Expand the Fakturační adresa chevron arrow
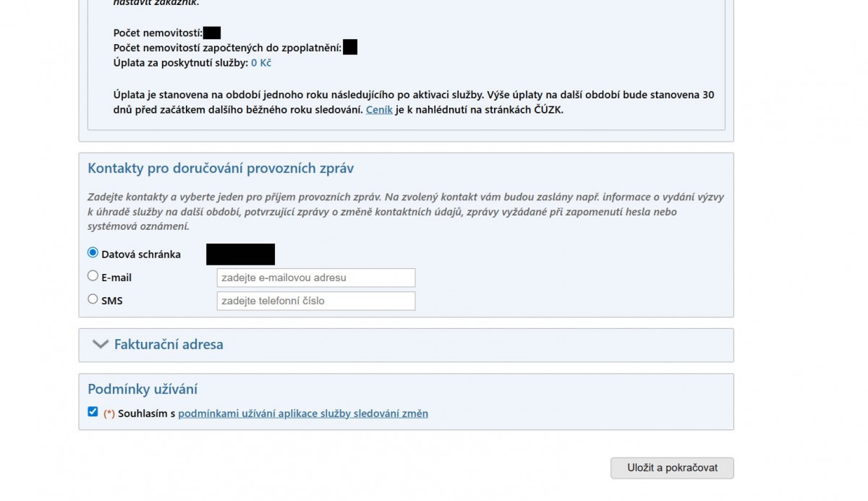868x501 pixels. point(100,345)
